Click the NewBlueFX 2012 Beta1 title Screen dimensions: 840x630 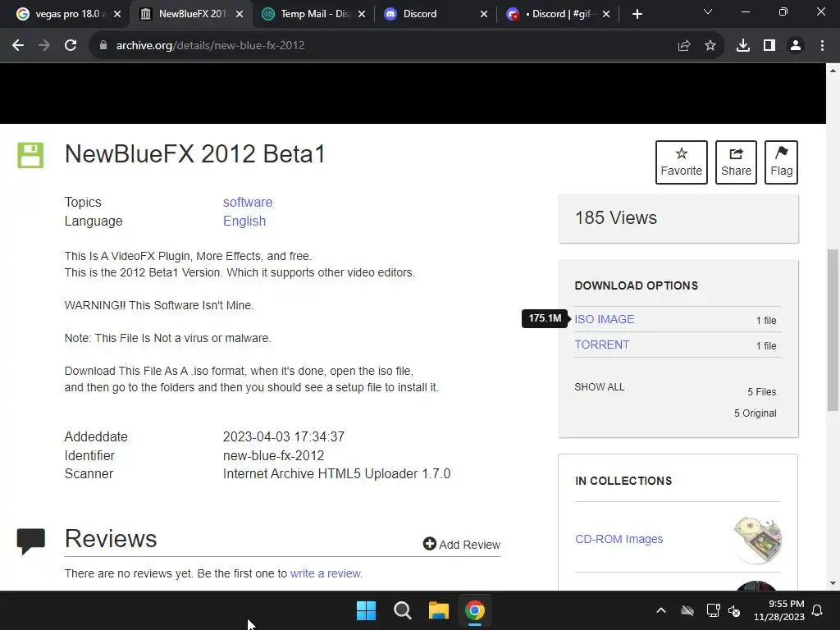195,154
